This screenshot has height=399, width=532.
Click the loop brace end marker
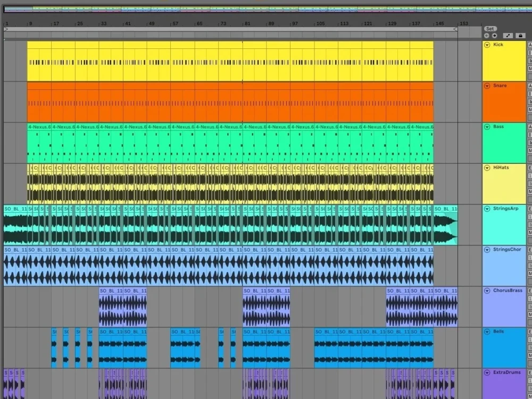coord(455,29)
